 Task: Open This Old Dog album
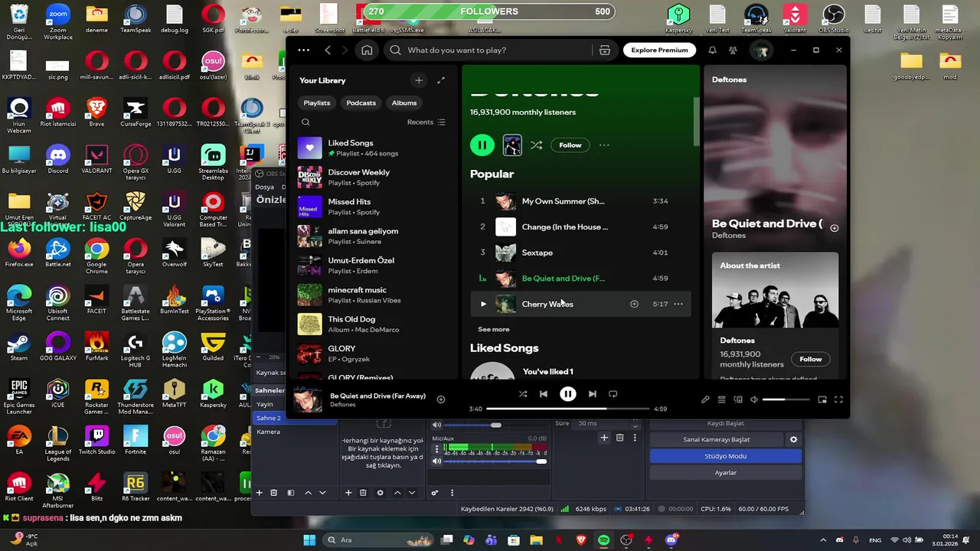coord(373,324)
